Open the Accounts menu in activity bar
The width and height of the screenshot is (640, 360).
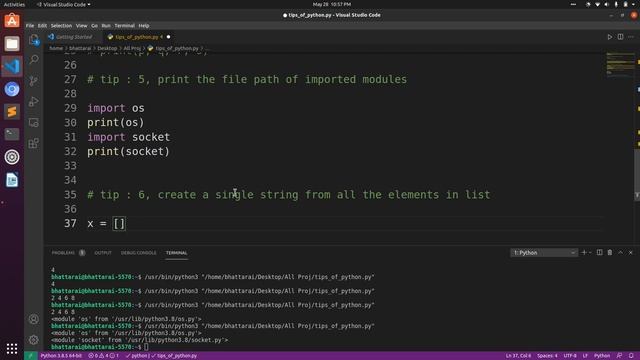(x=34, y=319)
